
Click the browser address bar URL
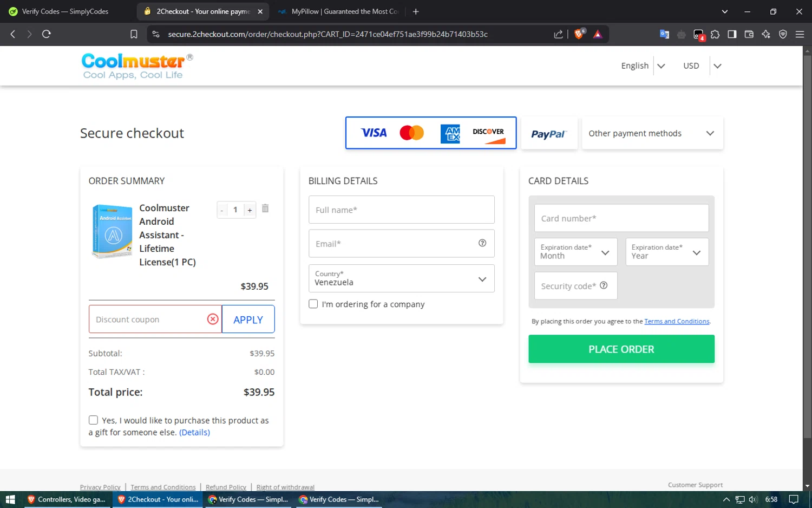pos(328,34)
